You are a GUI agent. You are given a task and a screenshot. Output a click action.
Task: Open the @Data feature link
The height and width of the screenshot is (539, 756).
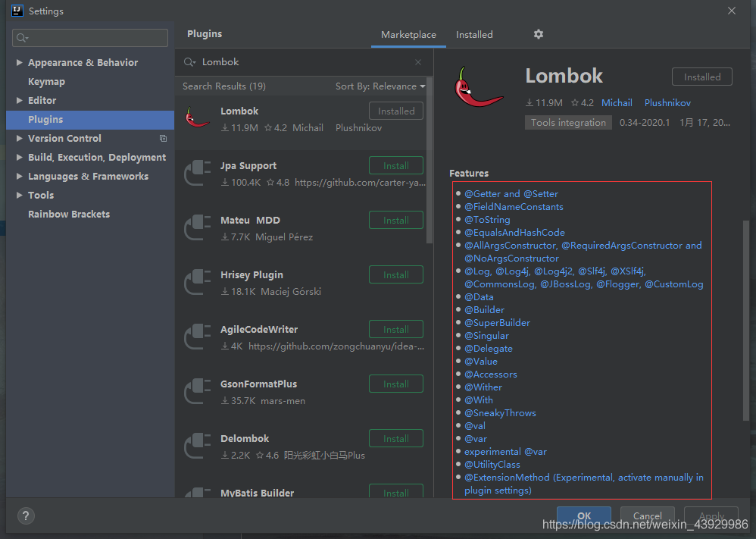point(479,297)
